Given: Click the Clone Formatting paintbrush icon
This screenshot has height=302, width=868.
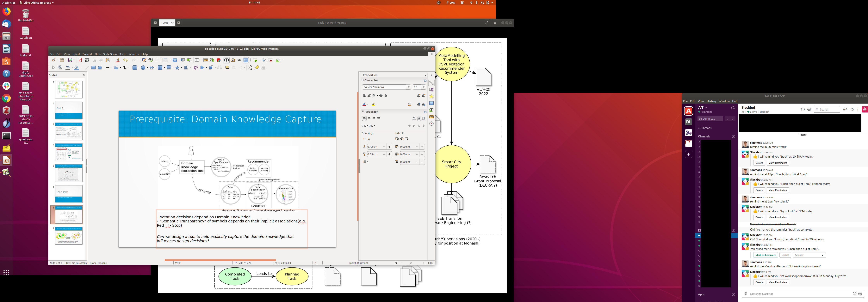Looking at the screenshot, I should point(118,60).
